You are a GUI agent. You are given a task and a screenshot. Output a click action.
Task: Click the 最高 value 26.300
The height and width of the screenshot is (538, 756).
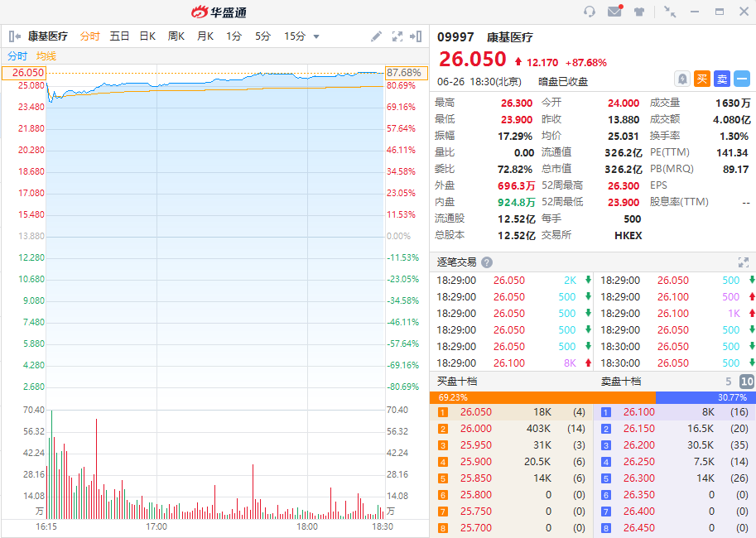pyautogui.click(x=517, y=103)
